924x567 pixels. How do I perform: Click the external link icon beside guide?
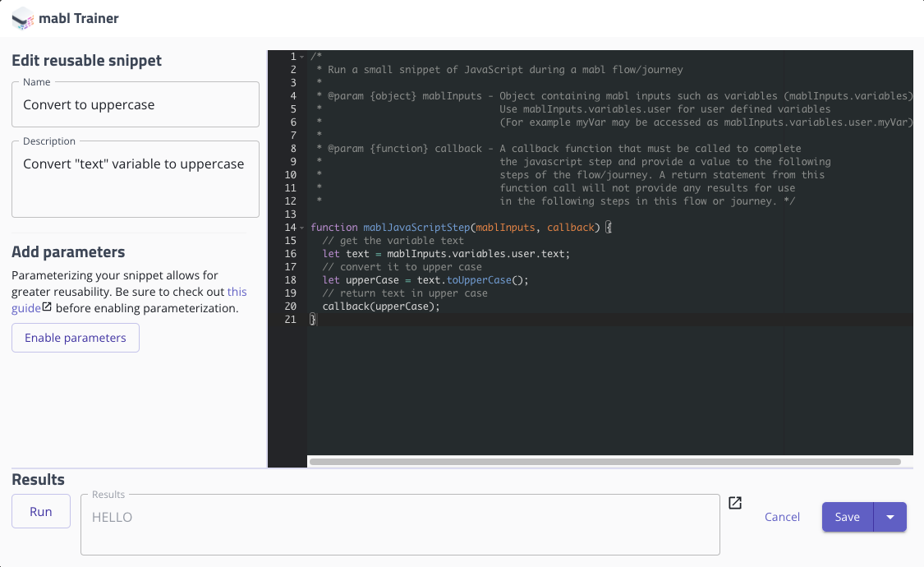(47, 307)
